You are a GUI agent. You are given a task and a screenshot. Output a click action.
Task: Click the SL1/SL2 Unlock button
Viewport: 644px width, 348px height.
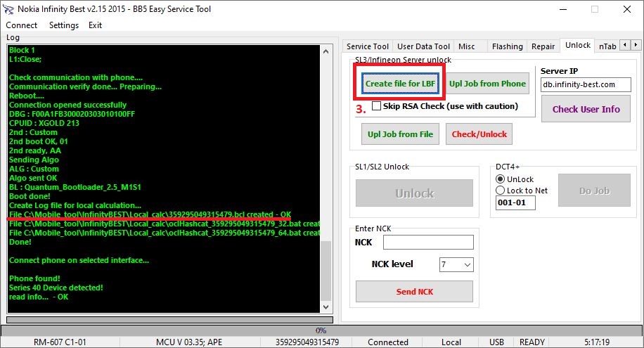click(x=414, y=193)
